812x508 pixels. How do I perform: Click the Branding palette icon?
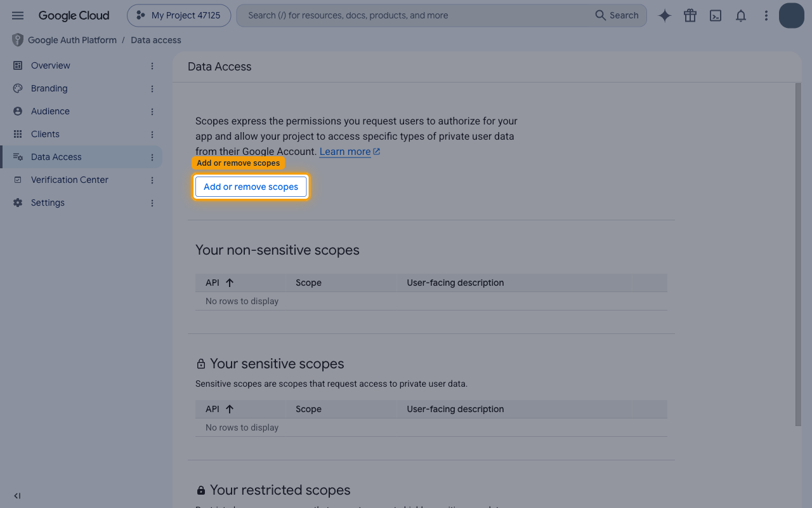pos(18,88)
